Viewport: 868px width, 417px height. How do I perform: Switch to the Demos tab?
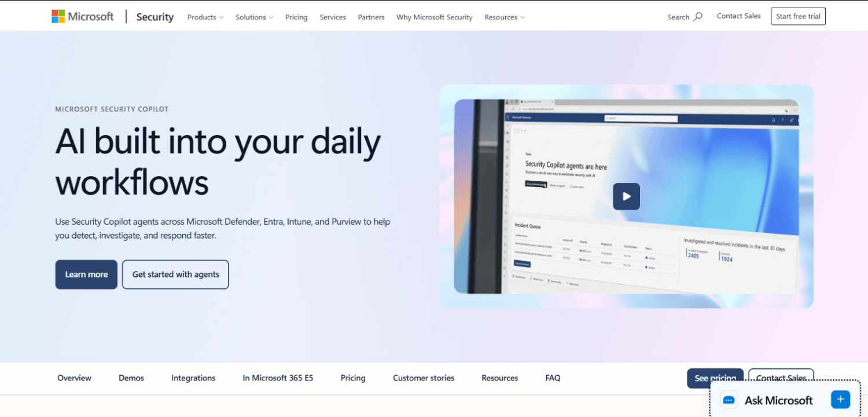131,378
